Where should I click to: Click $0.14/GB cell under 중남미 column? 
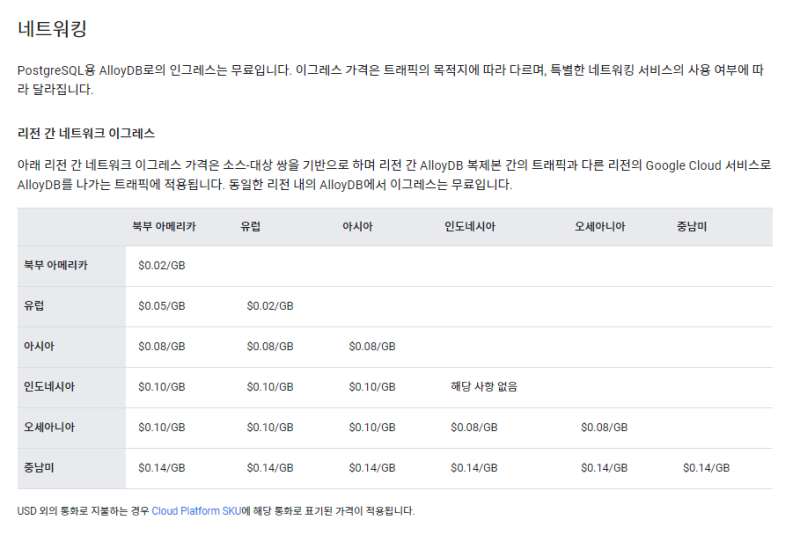[x=706, y=467]
